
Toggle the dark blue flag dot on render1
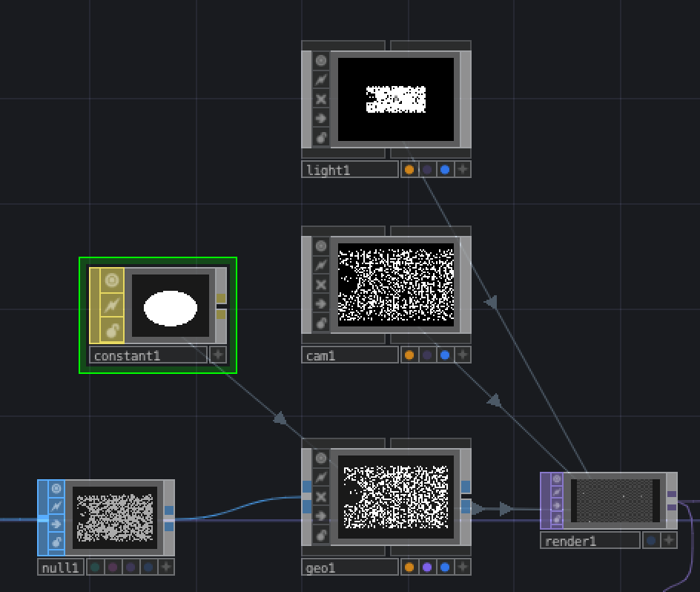(x=651, y=541)
